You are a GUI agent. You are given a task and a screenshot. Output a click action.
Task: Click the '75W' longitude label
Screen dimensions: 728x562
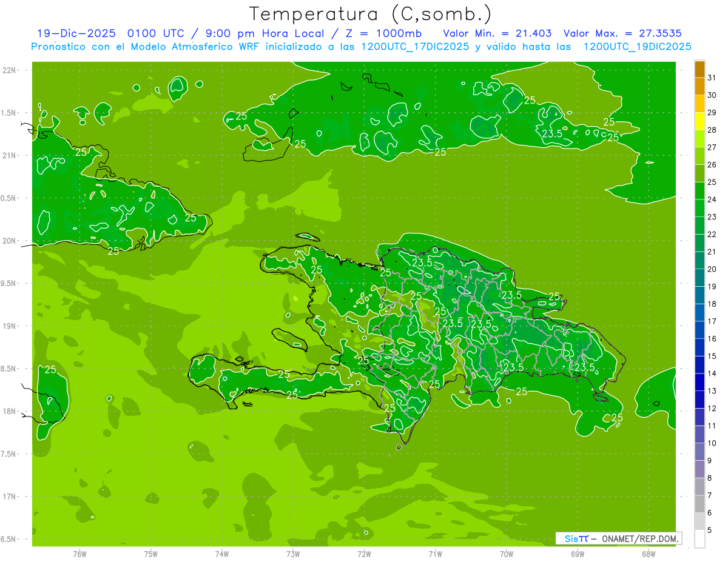(150, 554)
